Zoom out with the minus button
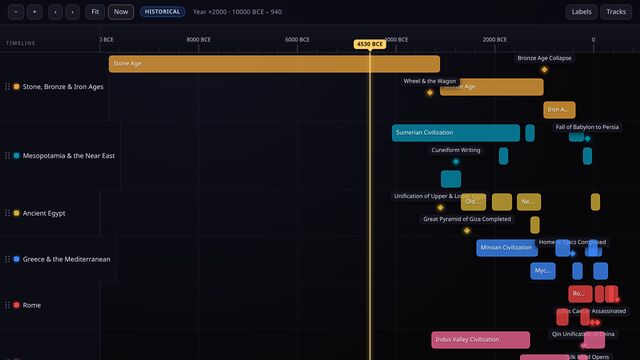 pos(16,12)
